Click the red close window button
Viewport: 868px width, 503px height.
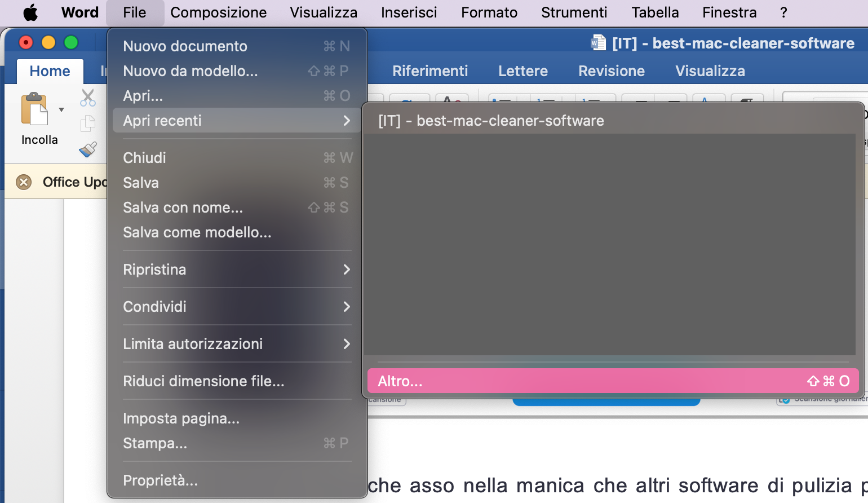click(x=26, y=42)
